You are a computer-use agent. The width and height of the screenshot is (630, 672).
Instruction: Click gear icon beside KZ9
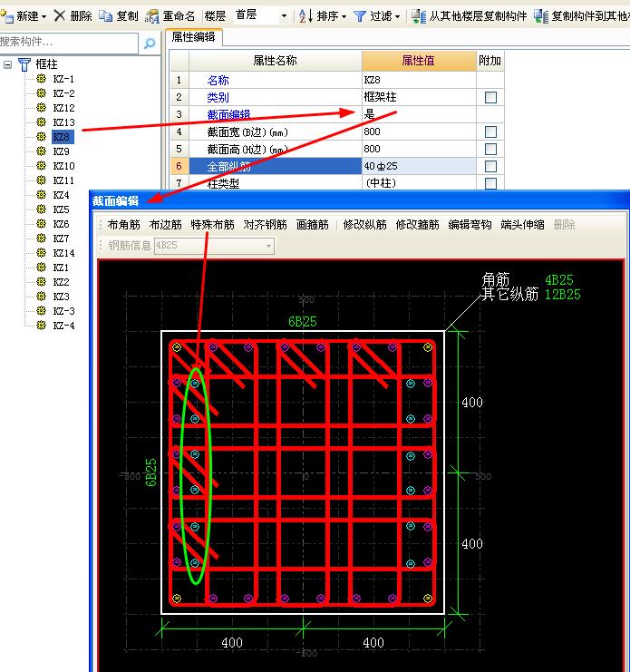point(41,151)
